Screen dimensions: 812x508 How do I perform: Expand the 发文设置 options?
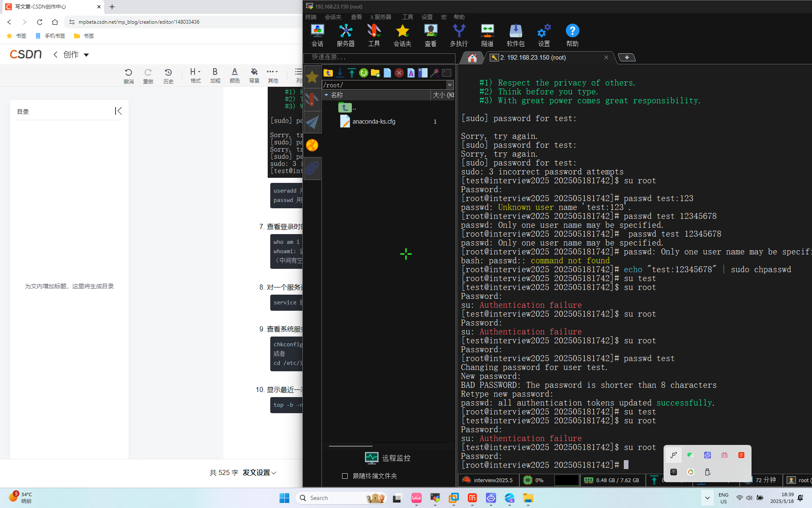pos(259,472)
